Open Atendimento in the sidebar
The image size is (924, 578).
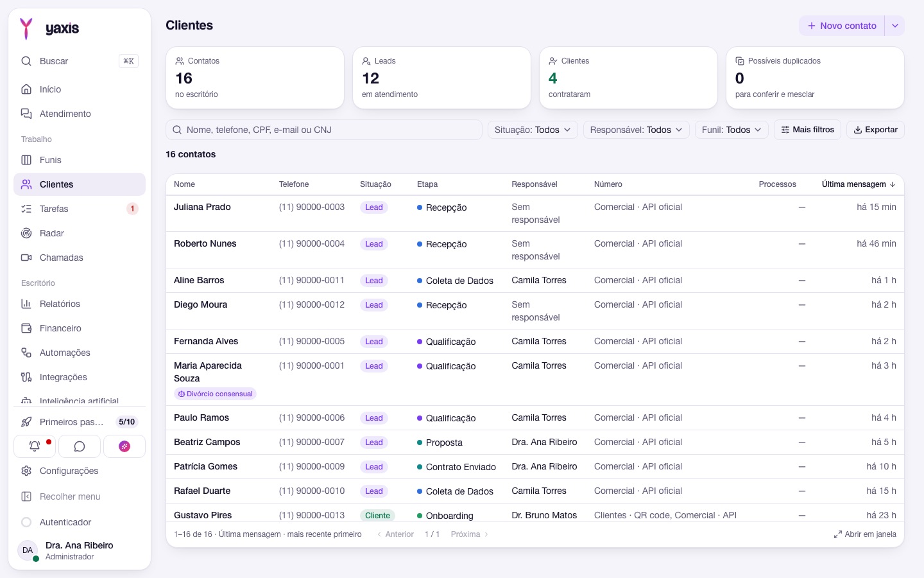[80, 114]
